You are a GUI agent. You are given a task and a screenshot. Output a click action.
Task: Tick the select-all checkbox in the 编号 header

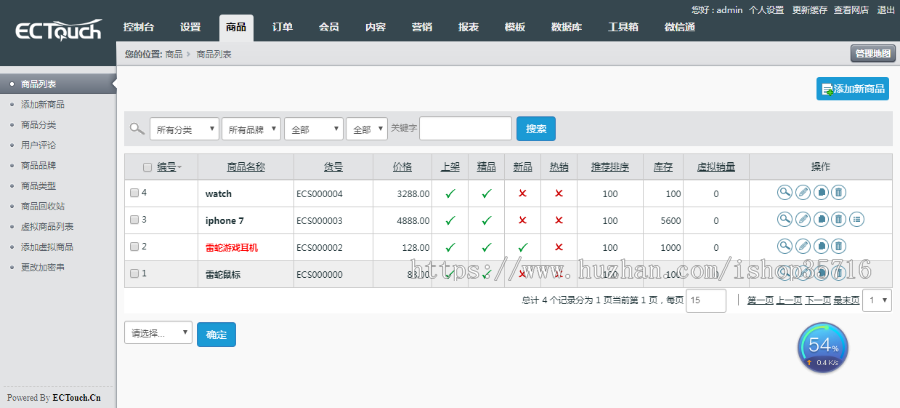[x=148, y=168]
